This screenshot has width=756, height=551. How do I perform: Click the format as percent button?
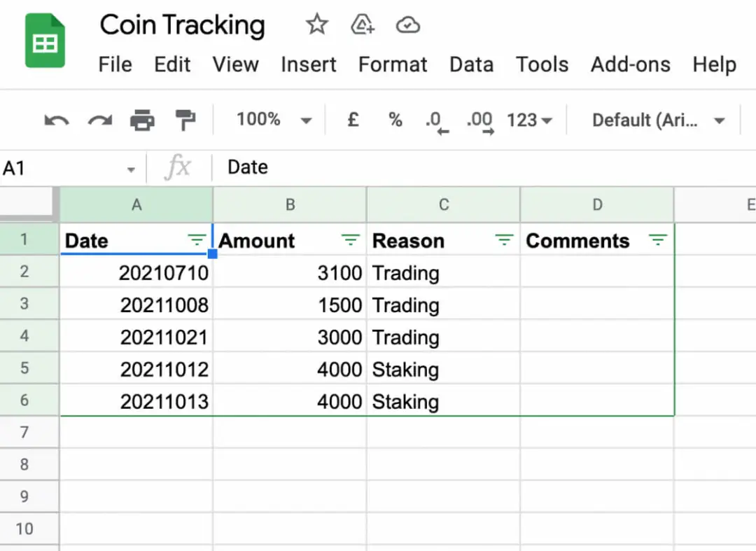(395, 120)
